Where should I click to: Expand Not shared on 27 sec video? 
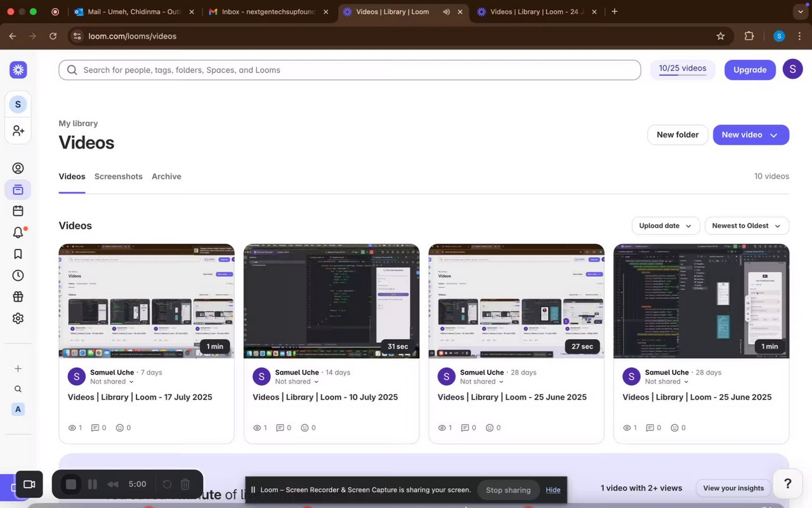(x=482, y=382)
